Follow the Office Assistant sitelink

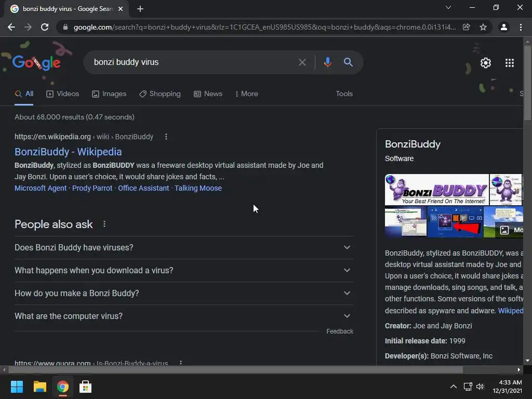coord(143,188)
